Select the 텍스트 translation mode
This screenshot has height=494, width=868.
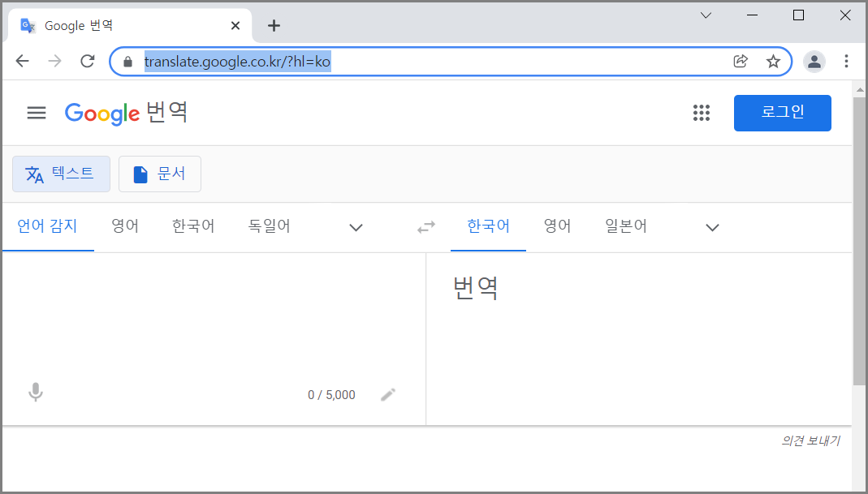62,174
